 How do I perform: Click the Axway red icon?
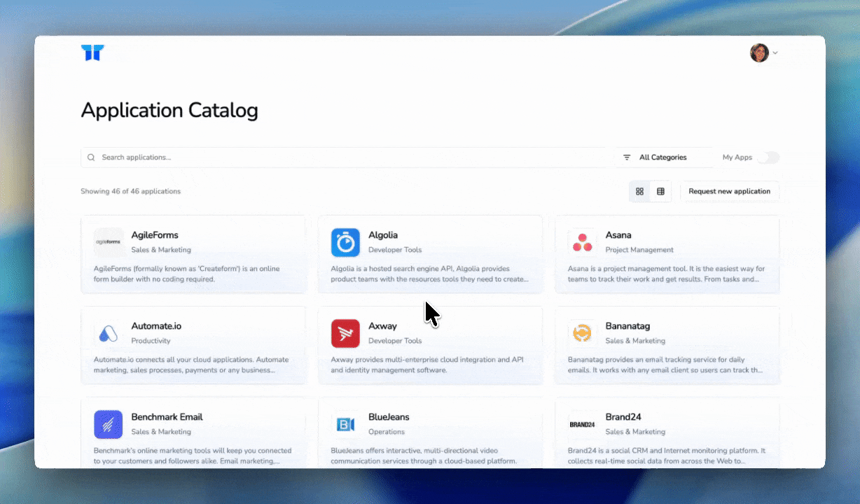[x=345, y=333]
